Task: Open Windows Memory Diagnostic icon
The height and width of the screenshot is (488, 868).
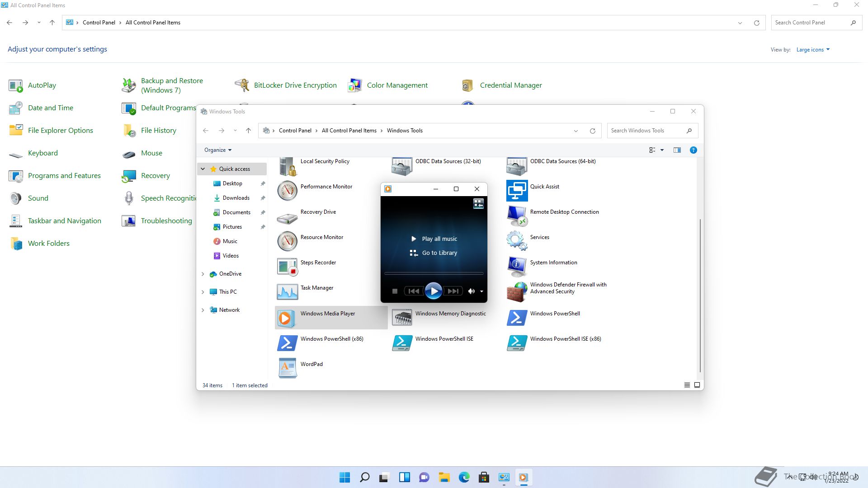Action: 402,318
